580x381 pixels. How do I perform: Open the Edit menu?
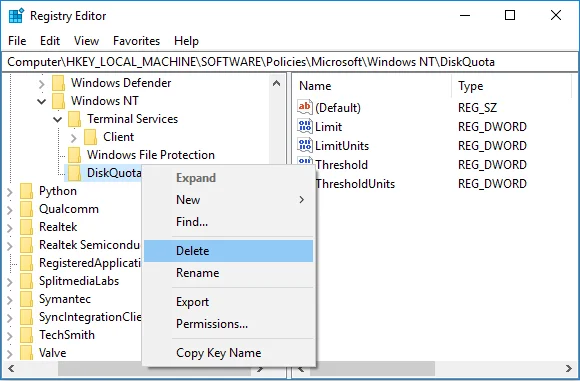click(x=50, y=41)
